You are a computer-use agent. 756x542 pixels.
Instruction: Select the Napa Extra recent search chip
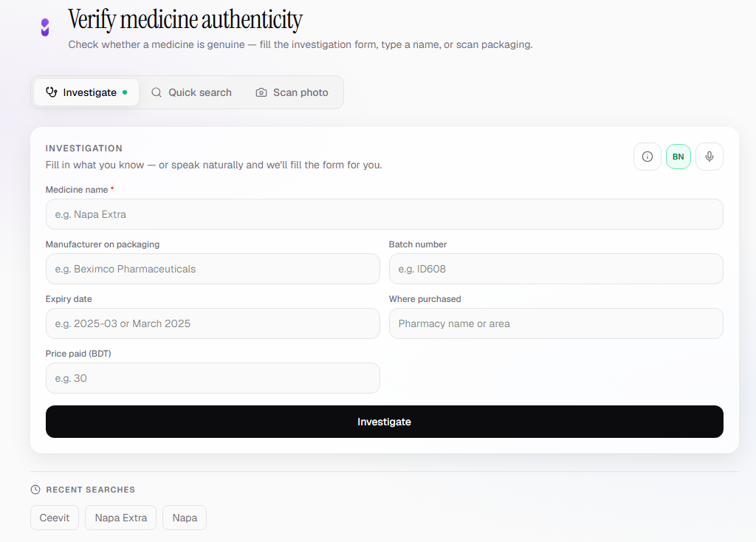121,518
